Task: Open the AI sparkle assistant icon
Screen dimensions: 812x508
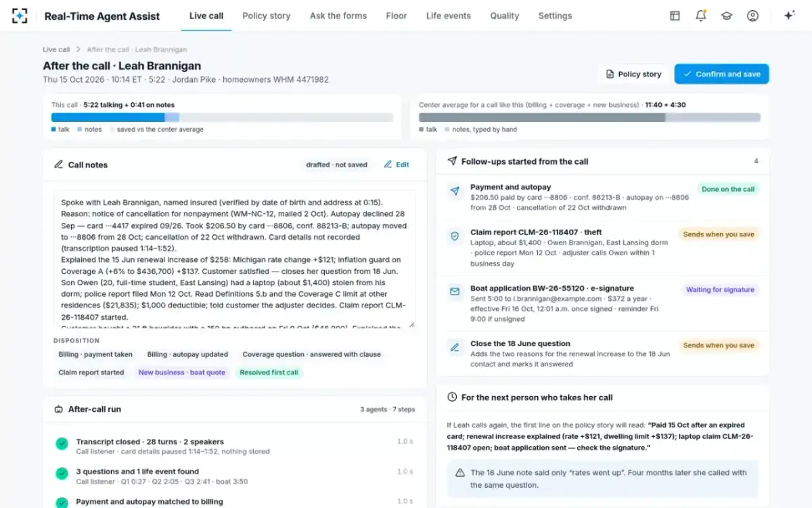Action: tap(789, 16)
